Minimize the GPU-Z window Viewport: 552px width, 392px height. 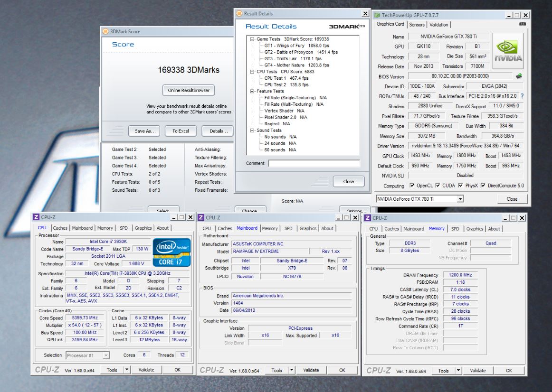[509, 15]
